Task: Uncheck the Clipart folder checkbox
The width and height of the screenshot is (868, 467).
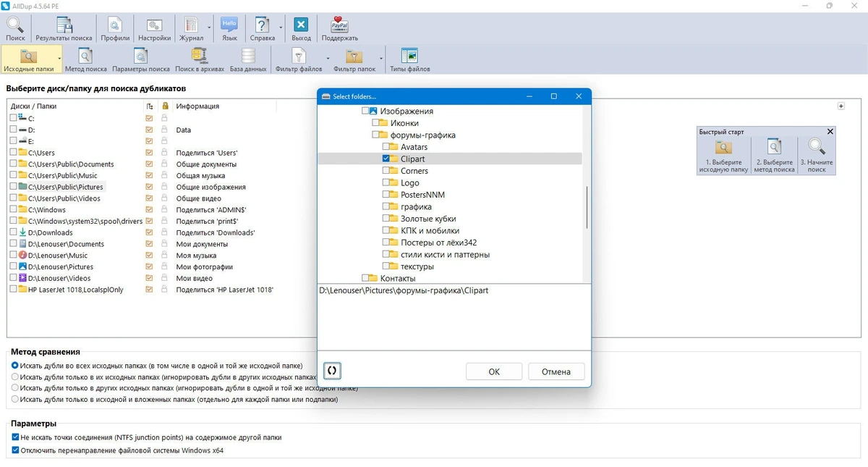Action: pyautogui.click(x=386, y=159)
